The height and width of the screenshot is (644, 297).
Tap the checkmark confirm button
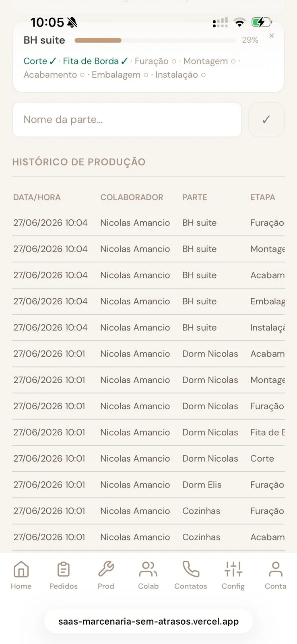(266, 120)
